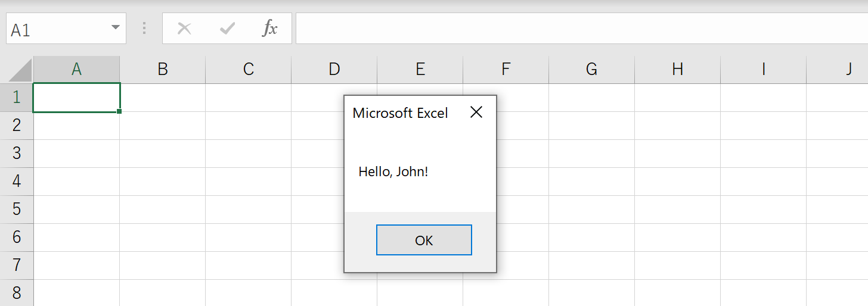The width and height of the screenshot is (868, 306).
Task: Click cell C4 in the worksheet
Action: 249,182
